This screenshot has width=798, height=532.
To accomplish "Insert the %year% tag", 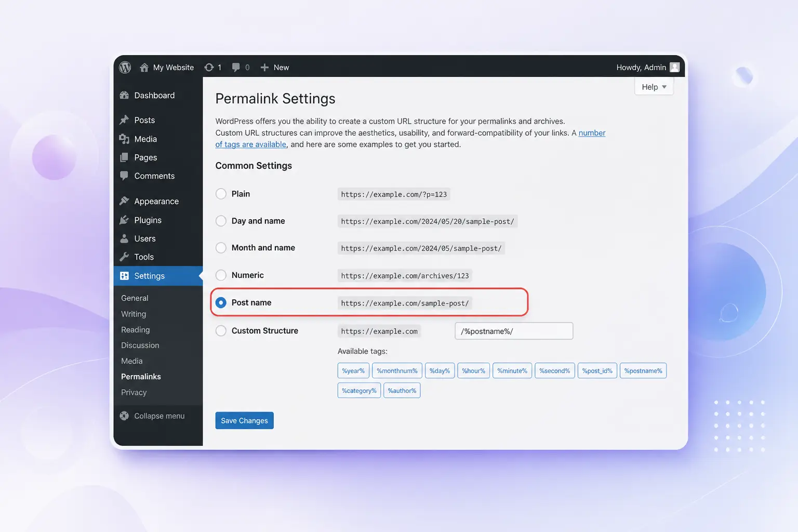I will coord(353,370).
